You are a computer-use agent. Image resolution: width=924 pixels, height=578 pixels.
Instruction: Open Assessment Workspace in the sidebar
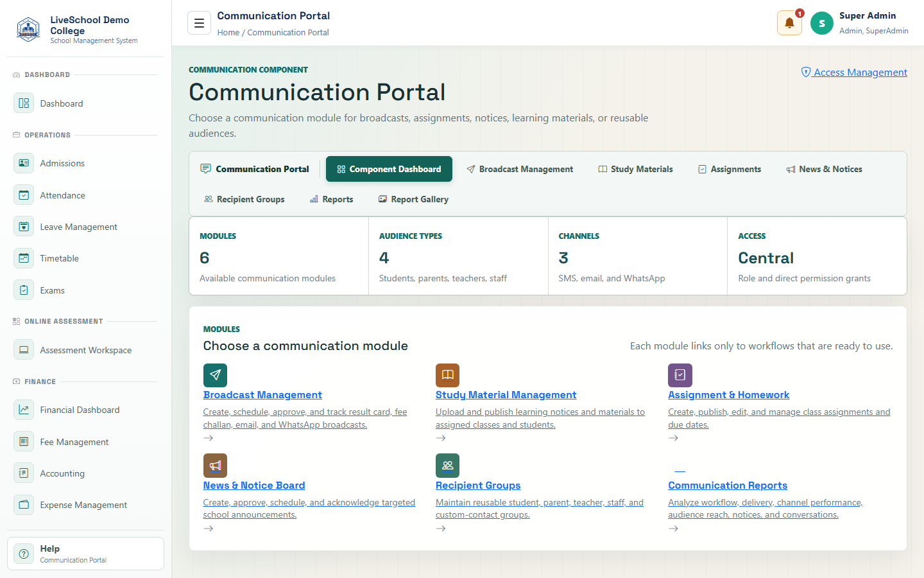pos(85,350)
